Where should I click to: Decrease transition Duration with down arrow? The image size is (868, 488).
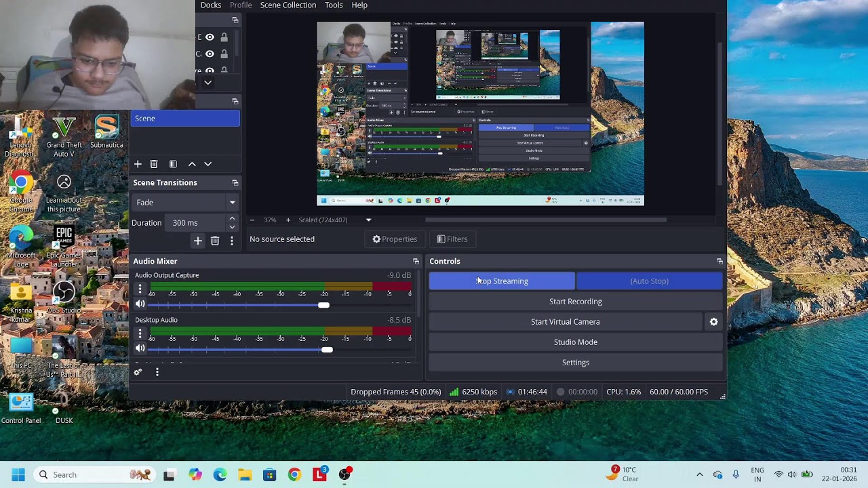pos(232,227)
